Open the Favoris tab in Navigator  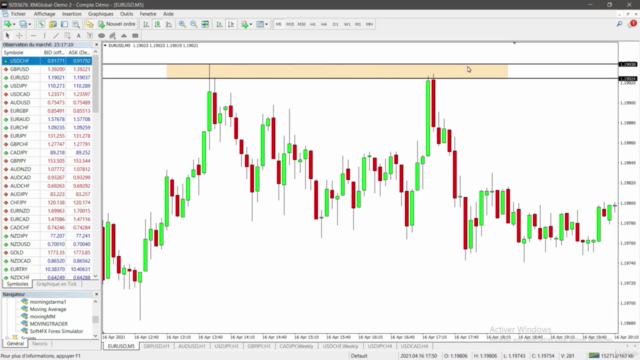[40, 344]
